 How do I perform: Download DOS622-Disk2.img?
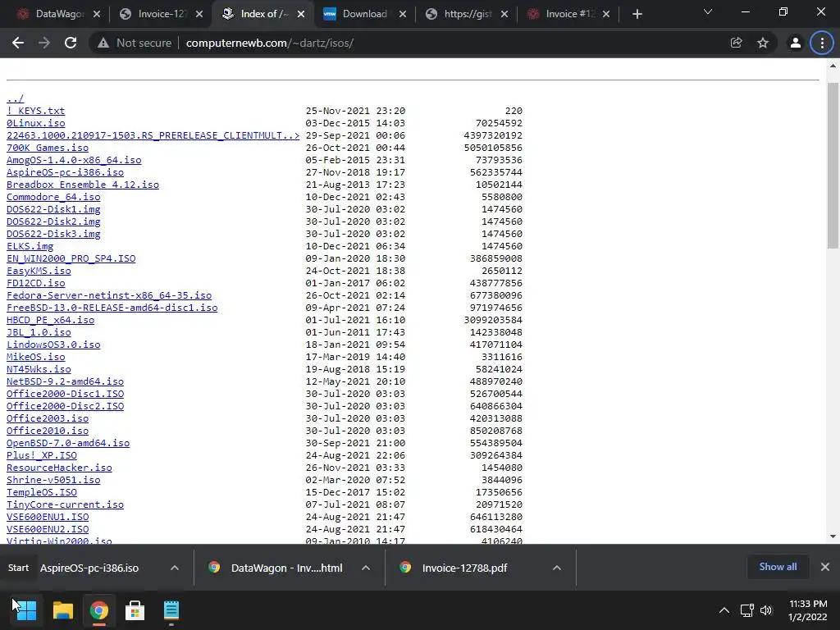(53, 221)
